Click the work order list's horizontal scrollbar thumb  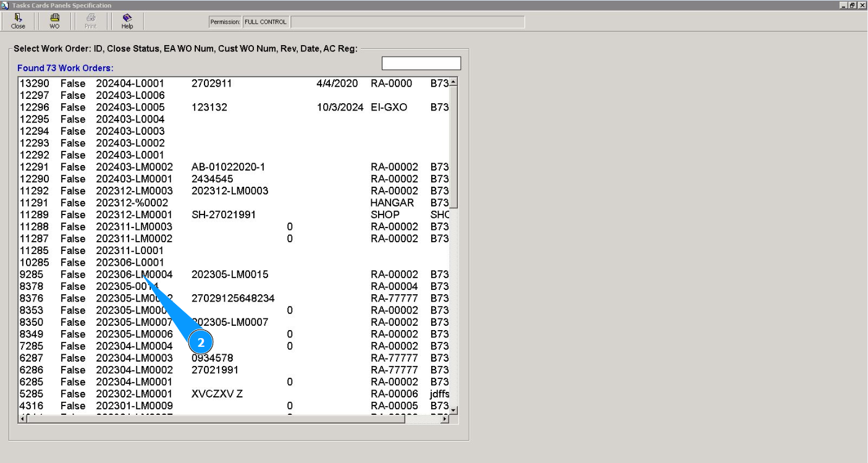point(216,418)
